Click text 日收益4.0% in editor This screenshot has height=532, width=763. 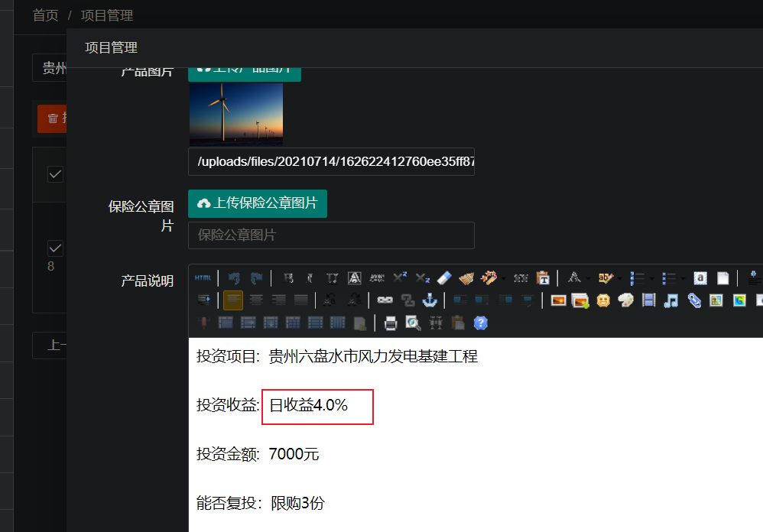(309, 405)
